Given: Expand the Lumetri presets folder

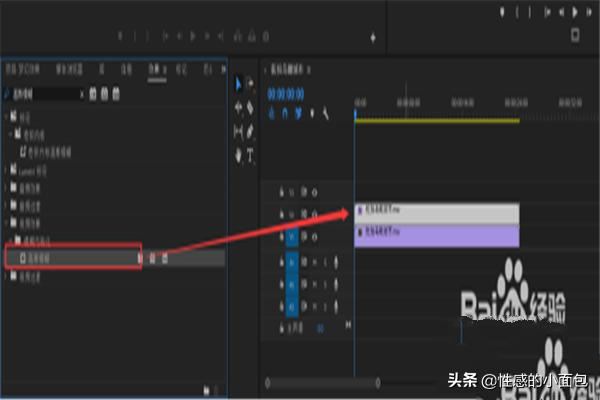Looking at the screenshot, I should (7, 170).
